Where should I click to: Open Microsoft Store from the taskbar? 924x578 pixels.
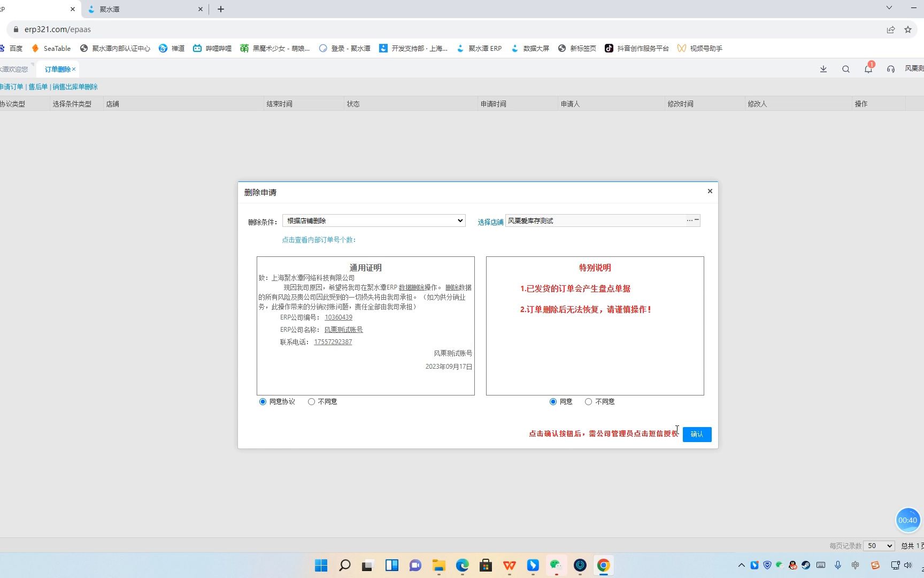(486, 565)
